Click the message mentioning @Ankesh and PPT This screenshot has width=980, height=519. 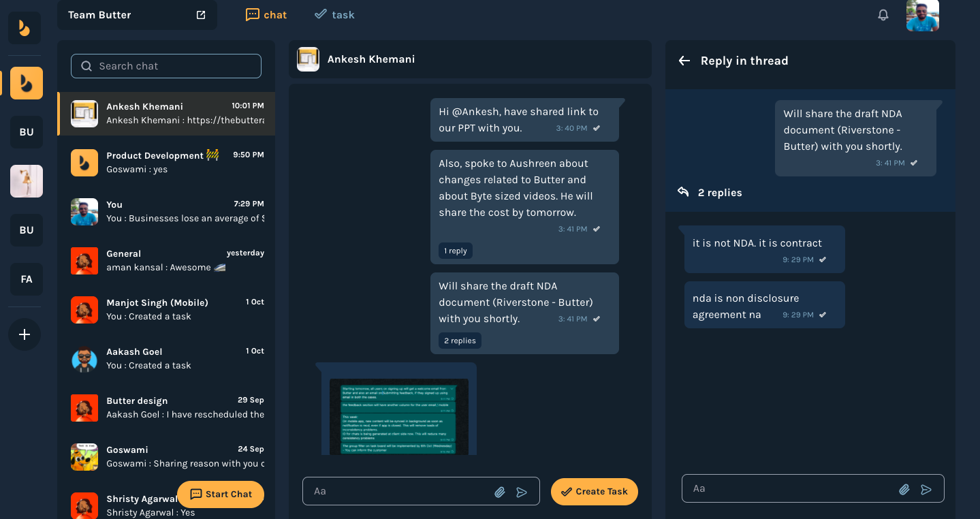tap(524, 120)
